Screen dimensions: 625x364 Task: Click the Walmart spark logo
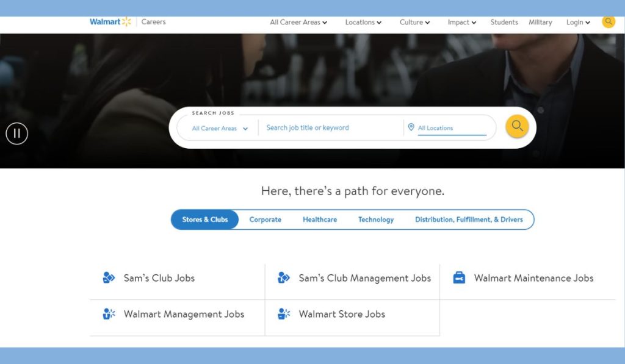[x=128, y=21]
